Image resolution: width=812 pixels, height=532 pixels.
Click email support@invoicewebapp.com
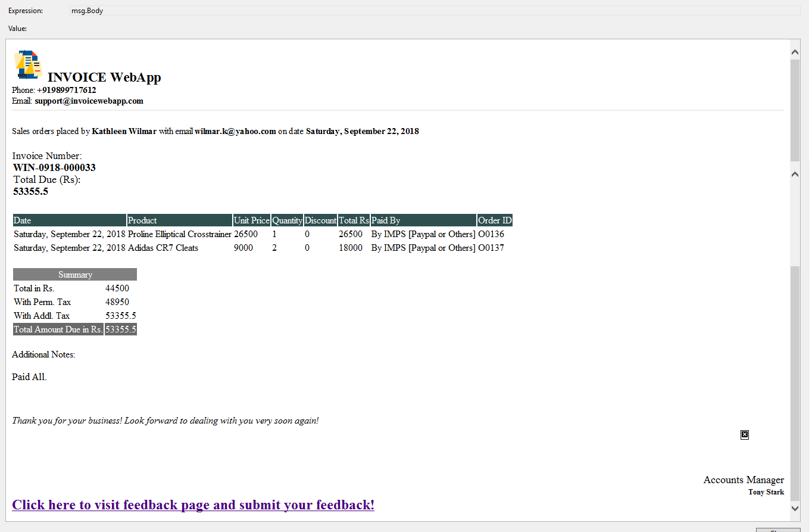click(x=89, y=101)
